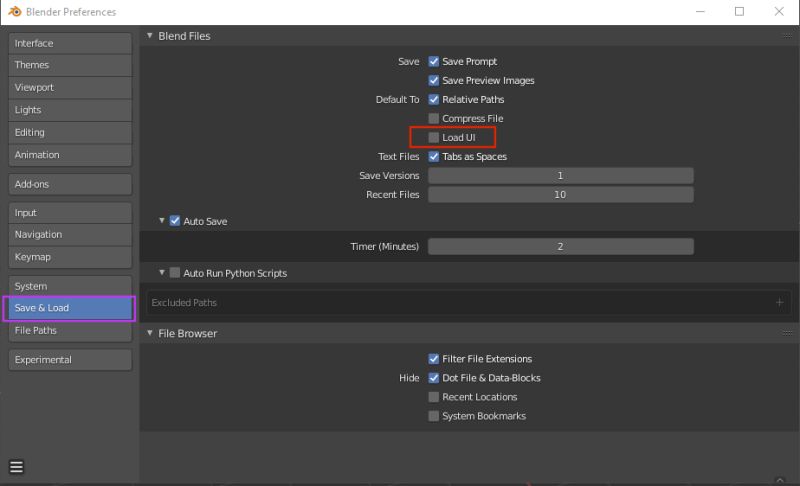Click the Save Versions value field
The image size is (800, 486).
coord(561,175)
